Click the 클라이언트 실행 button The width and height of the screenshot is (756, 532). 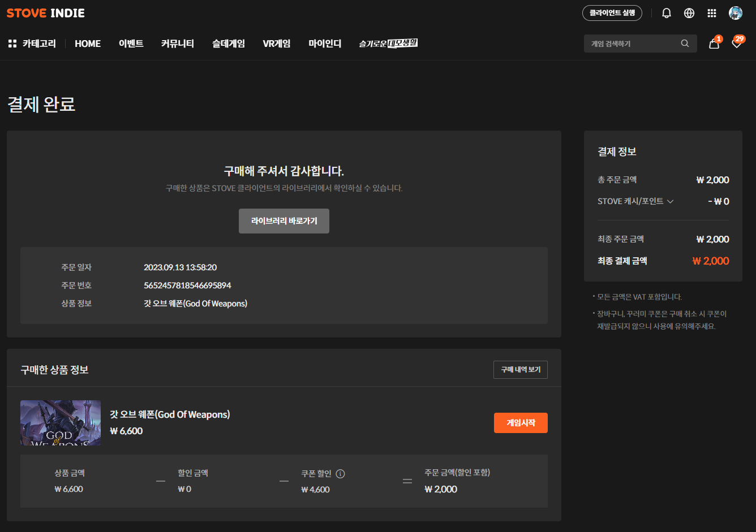(x=612, y=13)
